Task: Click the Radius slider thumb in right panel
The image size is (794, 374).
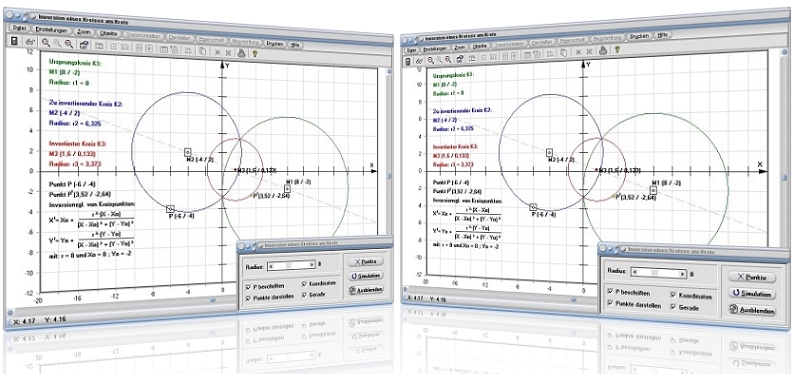Action: pos(656,273)
